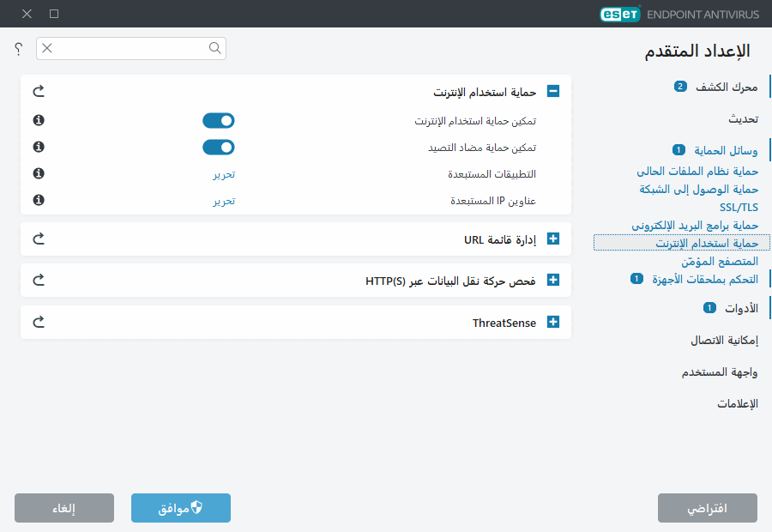Click the revert icon for (HTTP(S traffic scan section
Screen dimensions: 772x532
pos(38,280)
